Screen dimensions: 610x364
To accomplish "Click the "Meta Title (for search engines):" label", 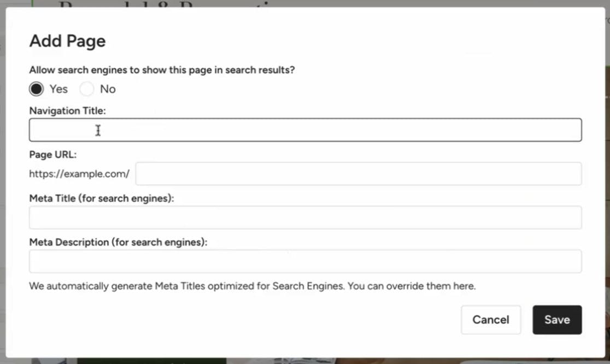I will point(102,198).
